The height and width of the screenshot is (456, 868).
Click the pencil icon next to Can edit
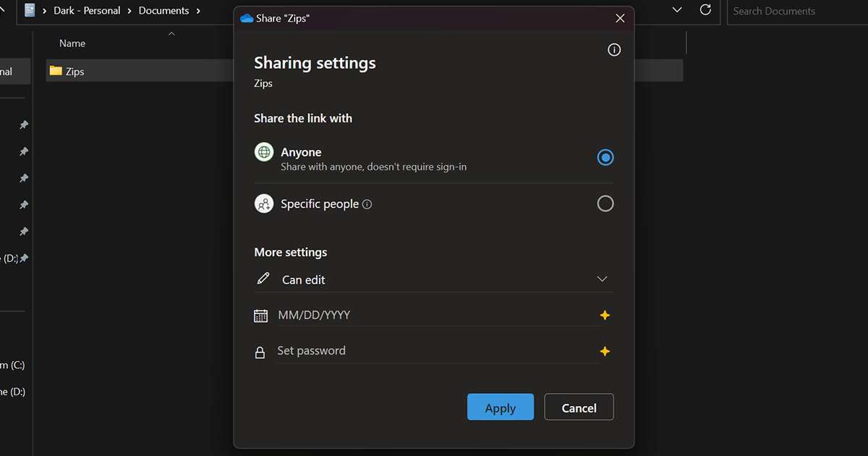[263, 278]
